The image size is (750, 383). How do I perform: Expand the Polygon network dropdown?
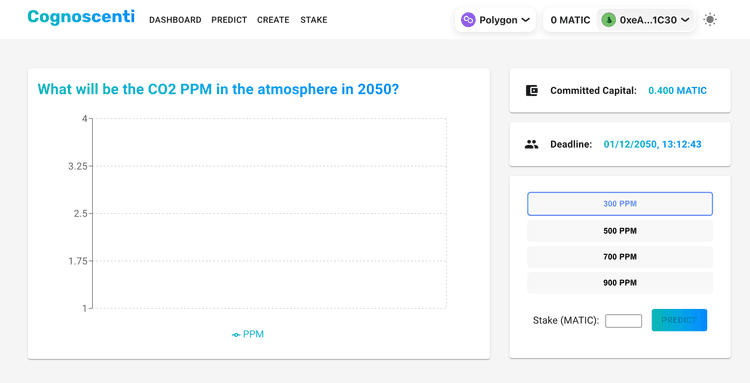495,20
